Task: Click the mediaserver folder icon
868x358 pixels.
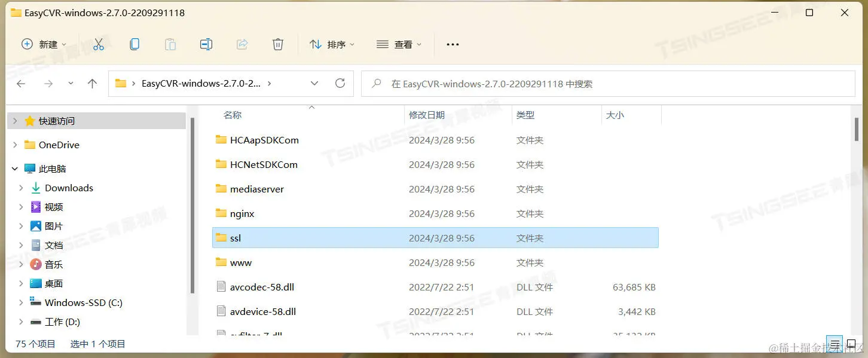Action: pos(221,189)
